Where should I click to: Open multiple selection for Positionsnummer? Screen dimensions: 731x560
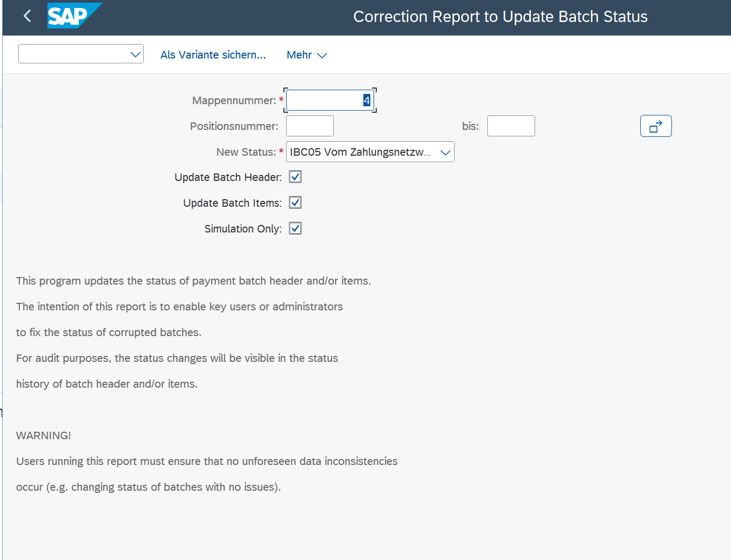(x=655, y=126)
